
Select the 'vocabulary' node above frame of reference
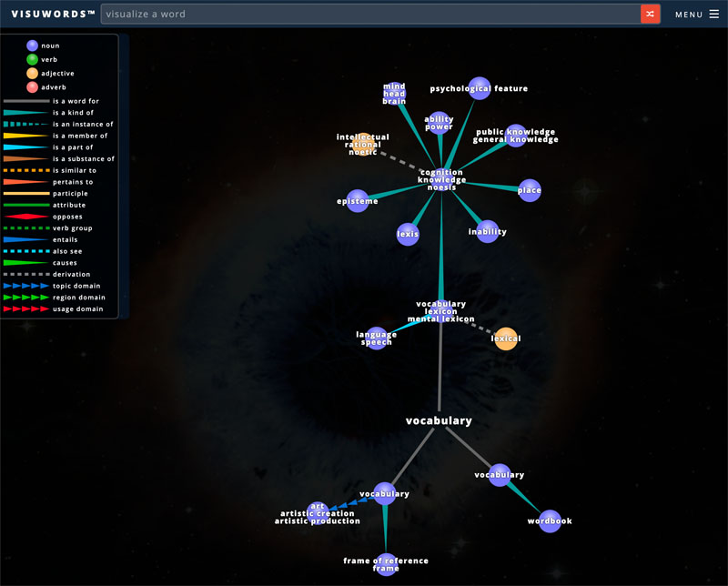[x=385, y=494]
